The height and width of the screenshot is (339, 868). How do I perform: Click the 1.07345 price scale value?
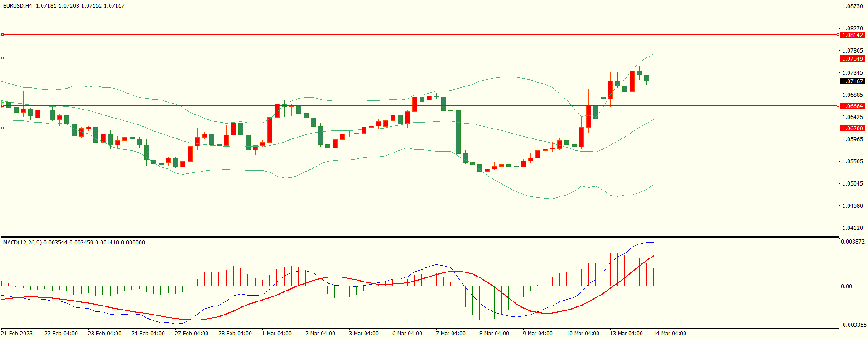point(852,72)
